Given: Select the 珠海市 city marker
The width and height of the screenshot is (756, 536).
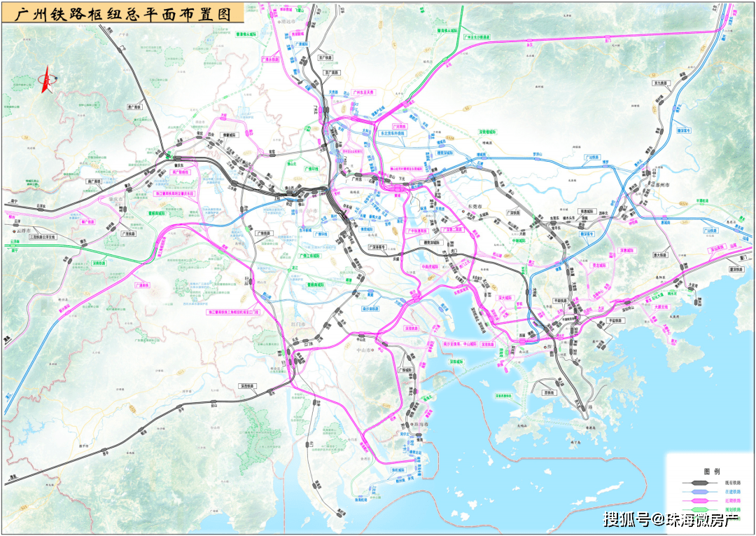Looking at the screenshot, I should point(412,424).
